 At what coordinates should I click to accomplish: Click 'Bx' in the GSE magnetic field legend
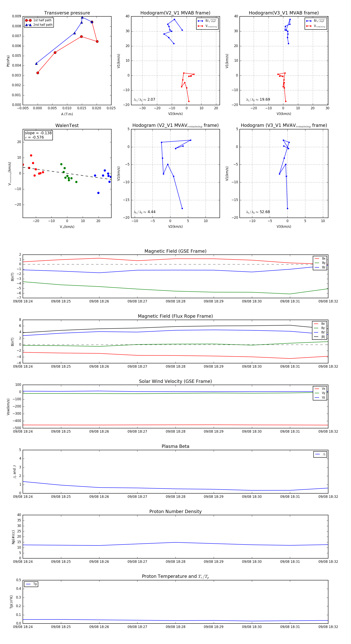[320, 259]
